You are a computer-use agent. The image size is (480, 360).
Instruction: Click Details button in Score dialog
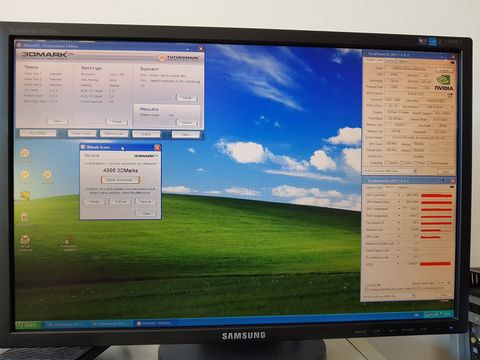click(x=94, y=202)
